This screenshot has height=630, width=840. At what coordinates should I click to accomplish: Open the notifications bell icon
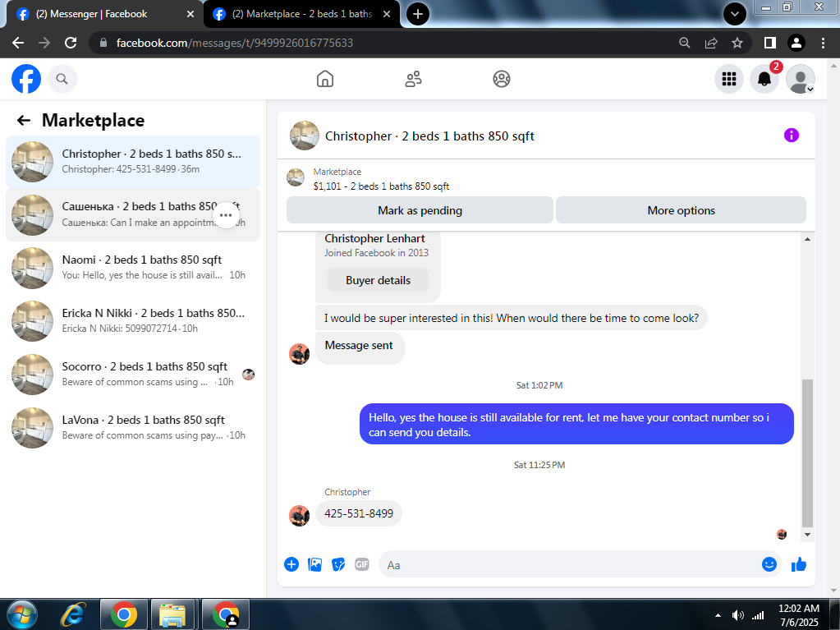tap(764, 79)
